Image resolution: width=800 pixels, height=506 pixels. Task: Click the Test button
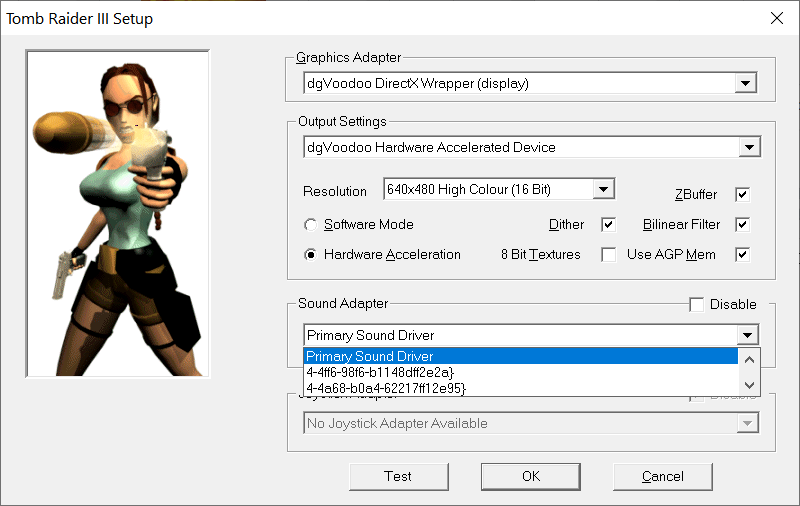point(398,476)
